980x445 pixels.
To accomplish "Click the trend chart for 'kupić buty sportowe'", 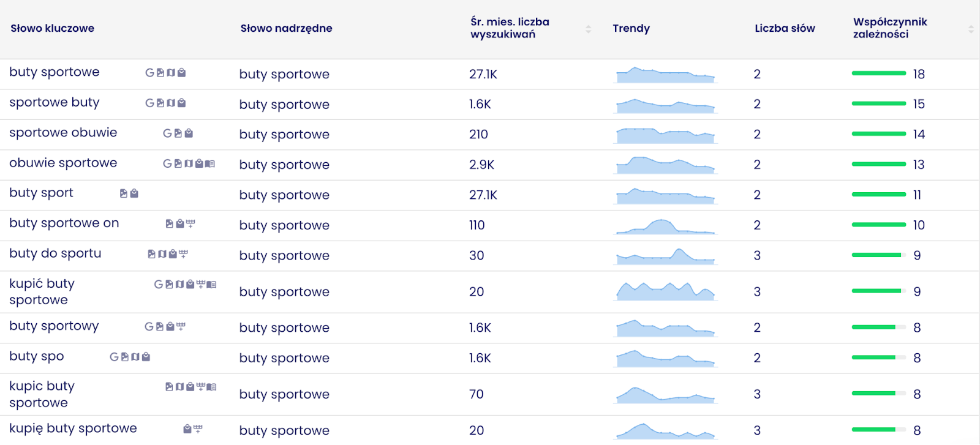I will 665,291.
